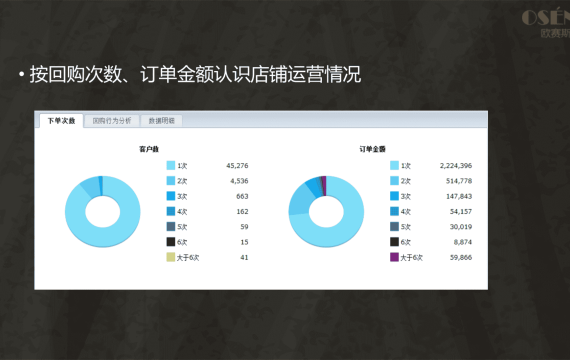The width and height of the screenshot is (570, 360).
Task: Click 5次 swatch in 客户数 legend
Action: click(170, 227)
